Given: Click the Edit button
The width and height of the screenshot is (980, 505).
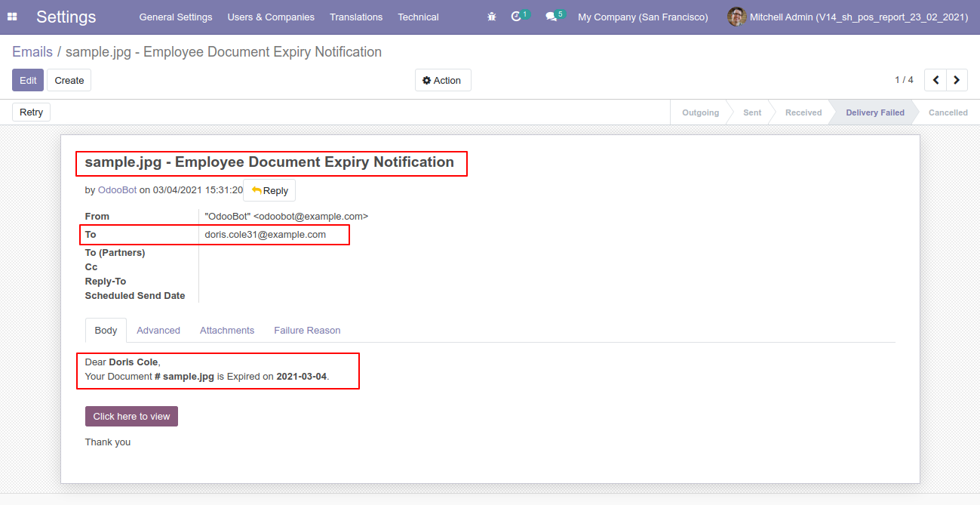Looking at the screenshot, I should coord(28,80).
